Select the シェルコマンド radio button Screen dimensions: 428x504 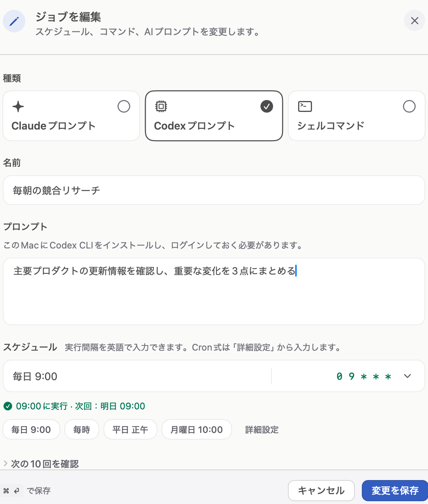point(409,106)
